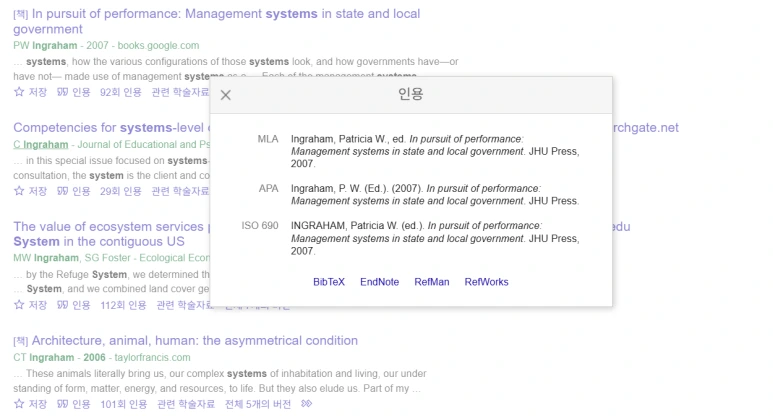Select the APA citation text
The height and width of the screenshot is (416, 773).
click(435, 195)
